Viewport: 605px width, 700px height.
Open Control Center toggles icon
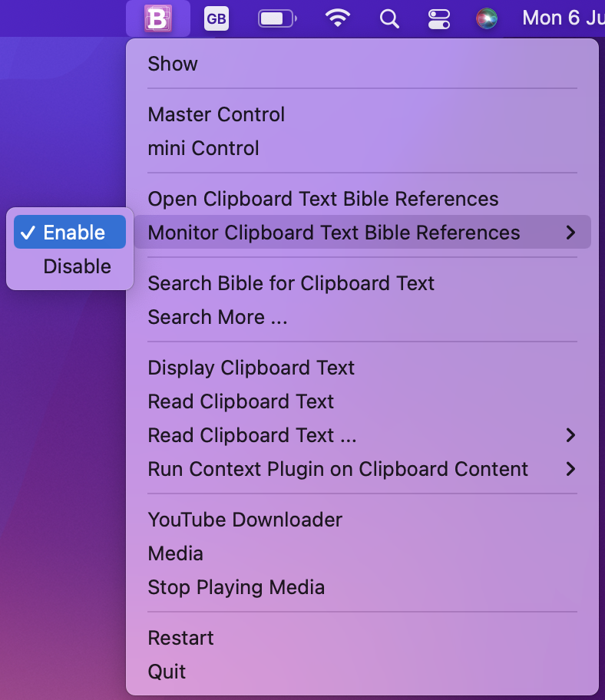[439, 18]
